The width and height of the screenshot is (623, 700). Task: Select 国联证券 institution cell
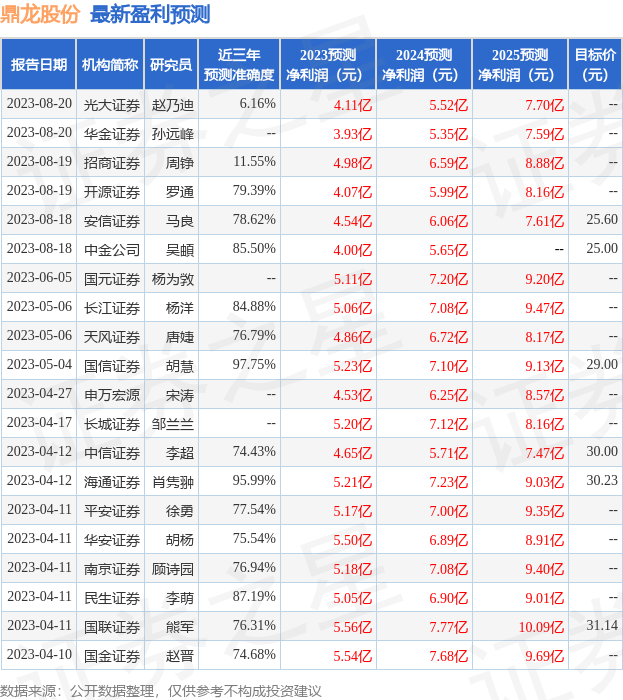coord(112,628)
